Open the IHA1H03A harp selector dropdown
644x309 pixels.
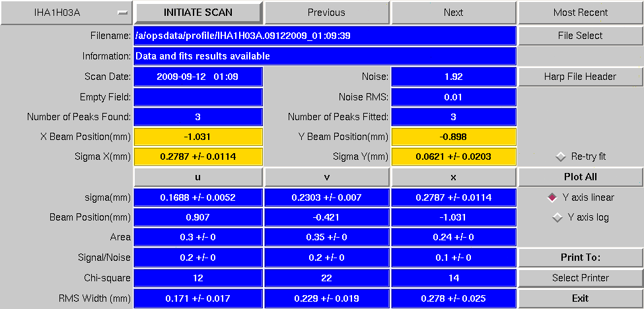pos(67,13)
